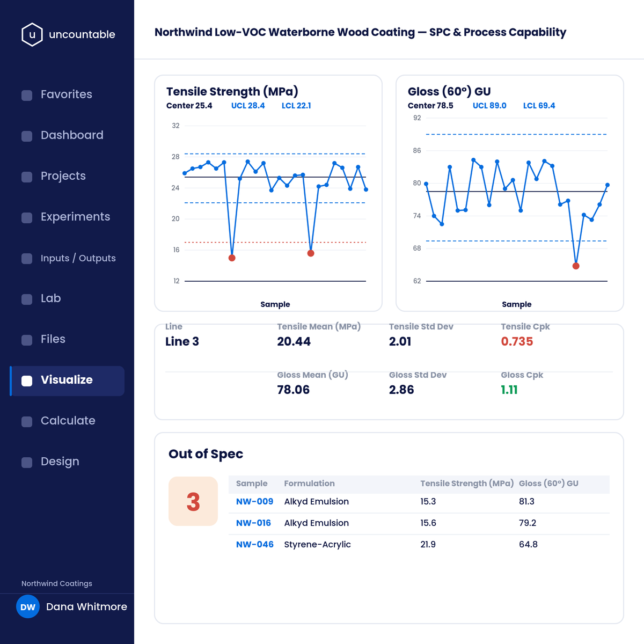Screen dimensions: 644x644
Task: Click the Inputs / Outputs sidebar icon
Action: [x=27, y=259]
